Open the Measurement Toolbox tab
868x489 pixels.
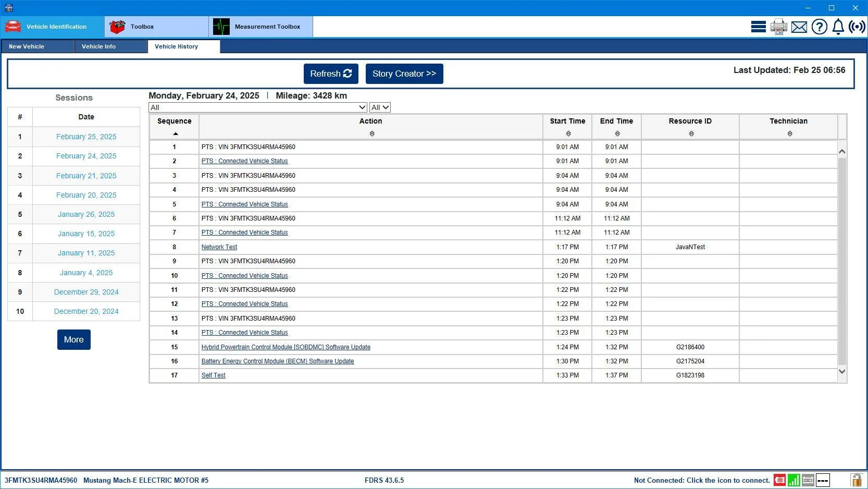click(261, 27)
